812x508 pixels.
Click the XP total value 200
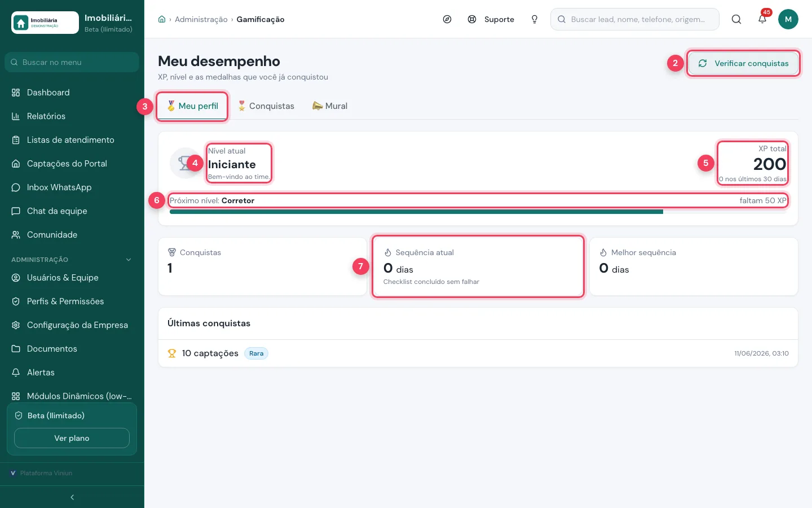coord(770,164)
